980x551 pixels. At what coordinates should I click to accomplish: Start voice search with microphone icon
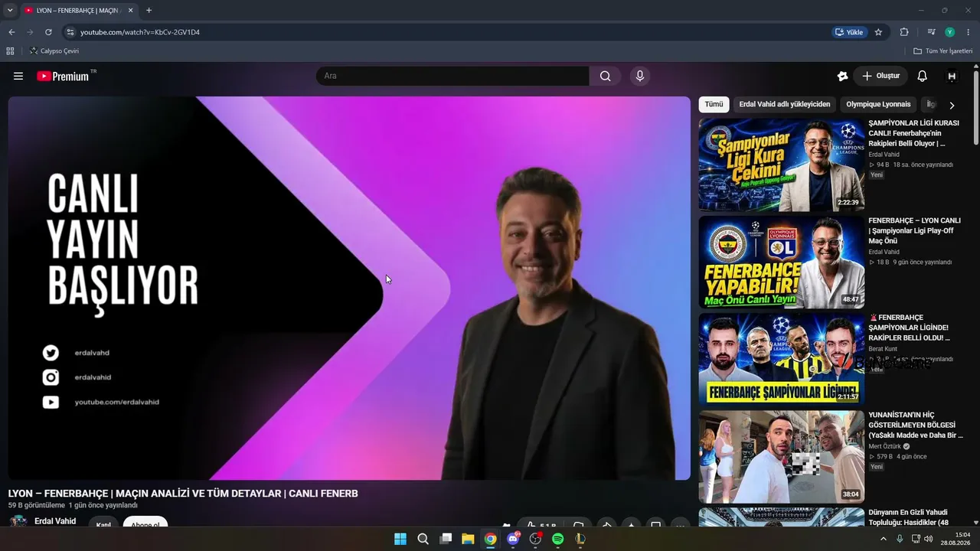click(x=640, y=76)
